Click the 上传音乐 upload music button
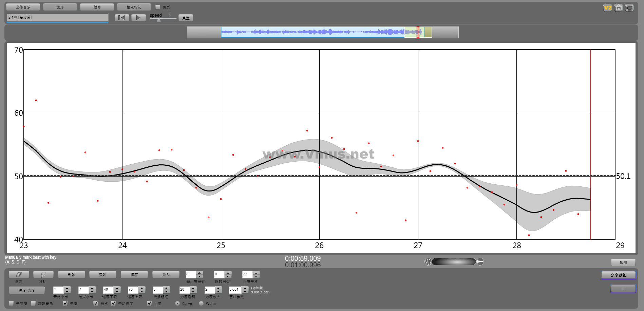Viewport: 644px width, 311px height. (23, 7)
